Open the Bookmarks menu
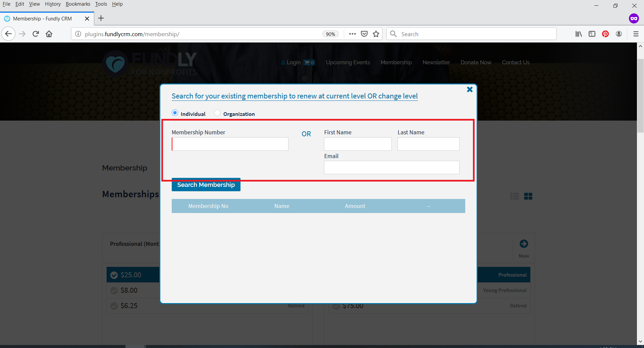Image resolution: width=644 pixels, height=348 pixels. pos(78,4)
